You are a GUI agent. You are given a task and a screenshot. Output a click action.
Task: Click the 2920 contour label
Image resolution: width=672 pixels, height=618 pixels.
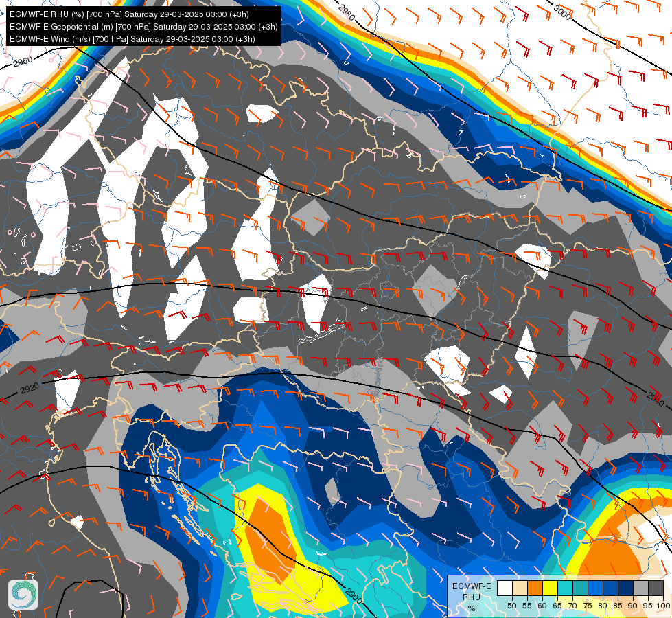point(30,389)
